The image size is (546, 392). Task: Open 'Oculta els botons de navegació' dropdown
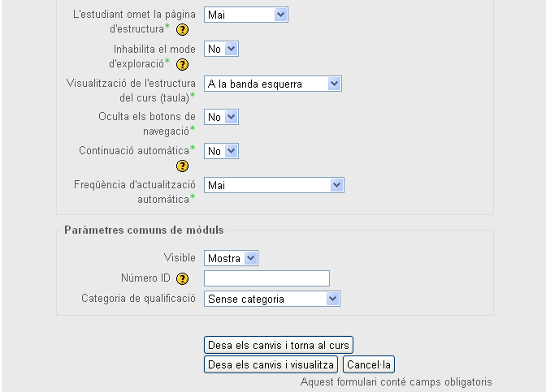point(221,117)
